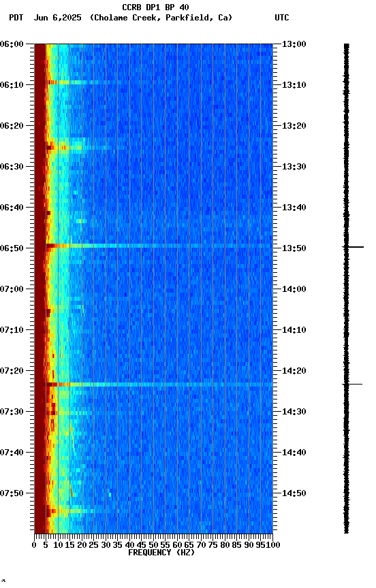Click the 13:40 UTC time label

click(x=294, y=208)
